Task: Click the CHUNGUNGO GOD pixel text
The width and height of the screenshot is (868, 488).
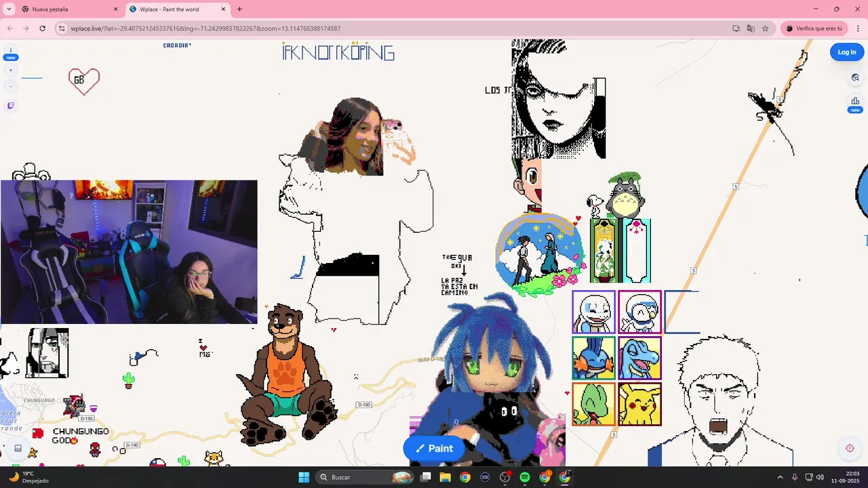Action: click(81, 436)
